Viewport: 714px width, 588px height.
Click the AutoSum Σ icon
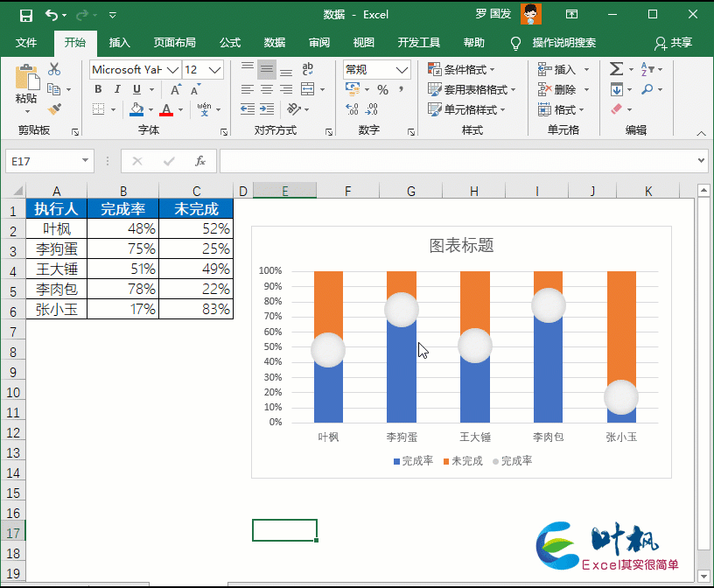coord(616,68)
